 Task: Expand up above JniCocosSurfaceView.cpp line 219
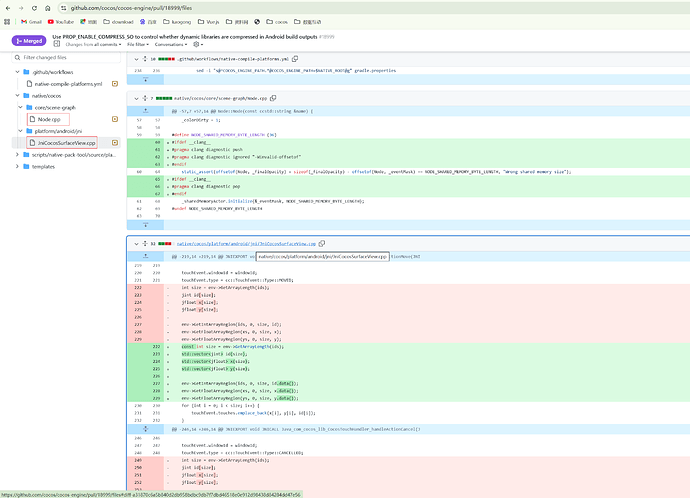pos(146,256)
